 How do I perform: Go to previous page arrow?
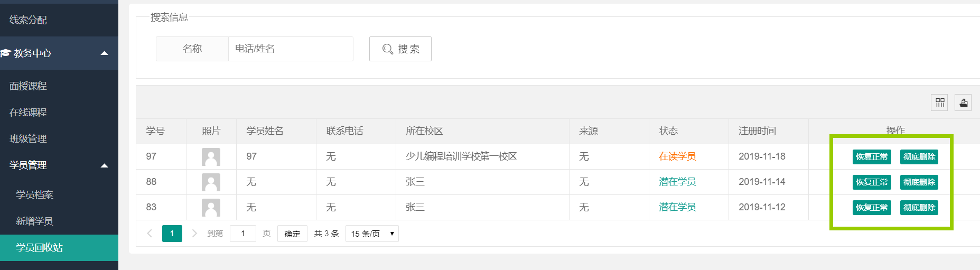coord(150,234)
